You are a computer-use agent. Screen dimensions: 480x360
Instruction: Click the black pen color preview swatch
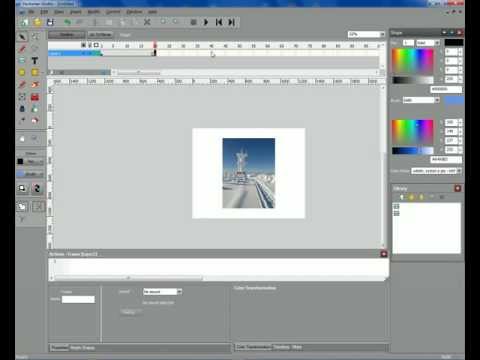[454, 43]
